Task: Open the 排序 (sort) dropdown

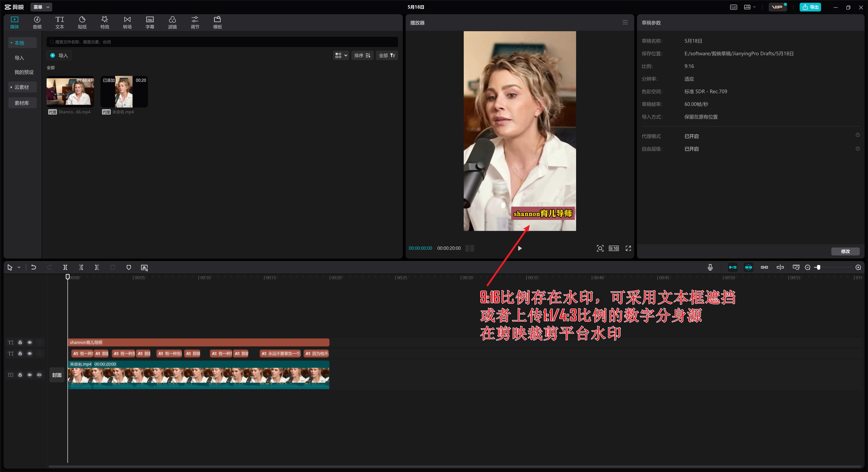Action: [x=362, y=55]
